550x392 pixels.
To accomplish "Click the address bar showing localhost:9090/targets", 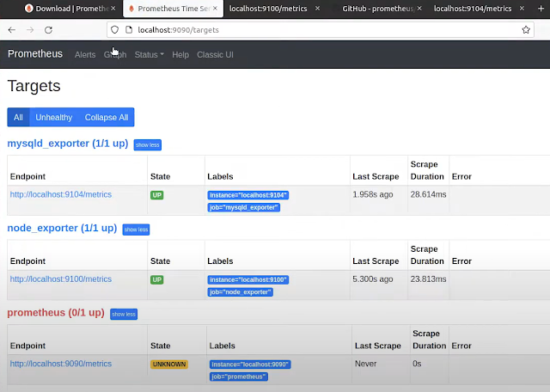I will tap(320, 30).
